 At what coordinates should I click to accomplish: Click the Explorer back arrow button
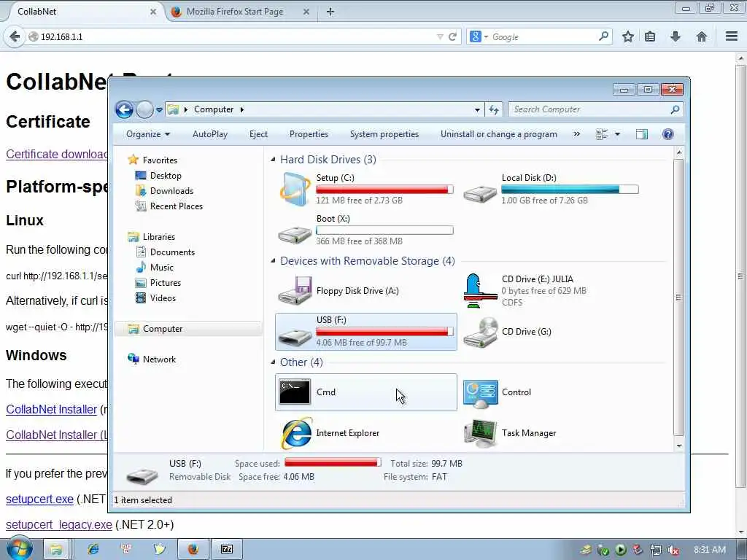point(124,109)
